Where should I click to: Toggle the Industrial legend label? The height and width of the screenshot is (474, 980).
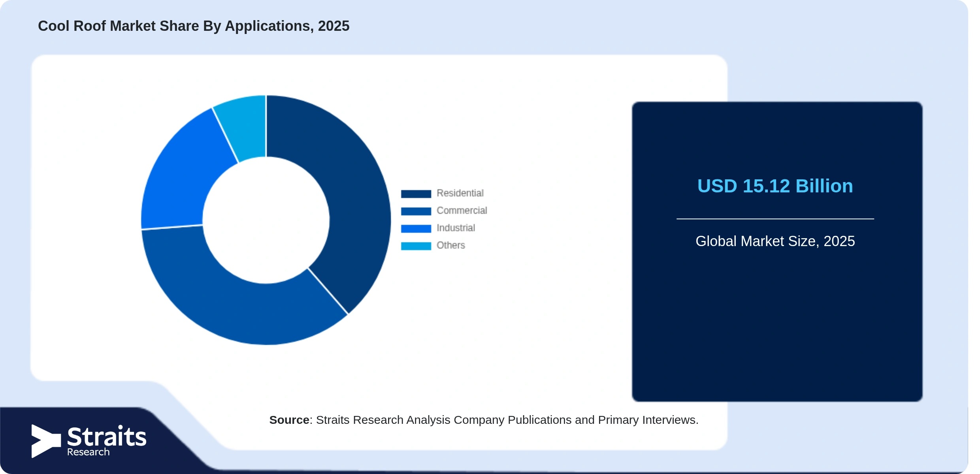pyautogui.click(x=456, y=228)
